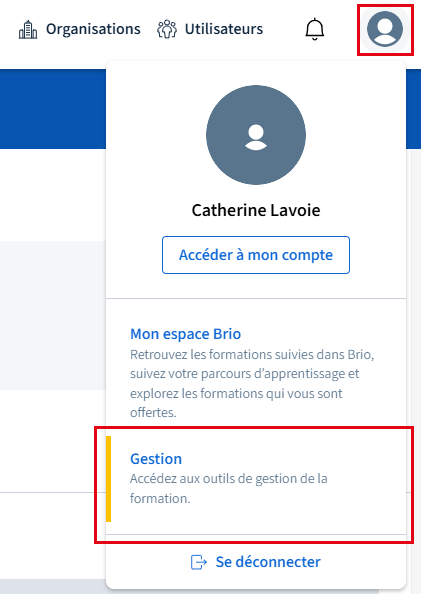Click the large profile picture circle

(256, 134)
